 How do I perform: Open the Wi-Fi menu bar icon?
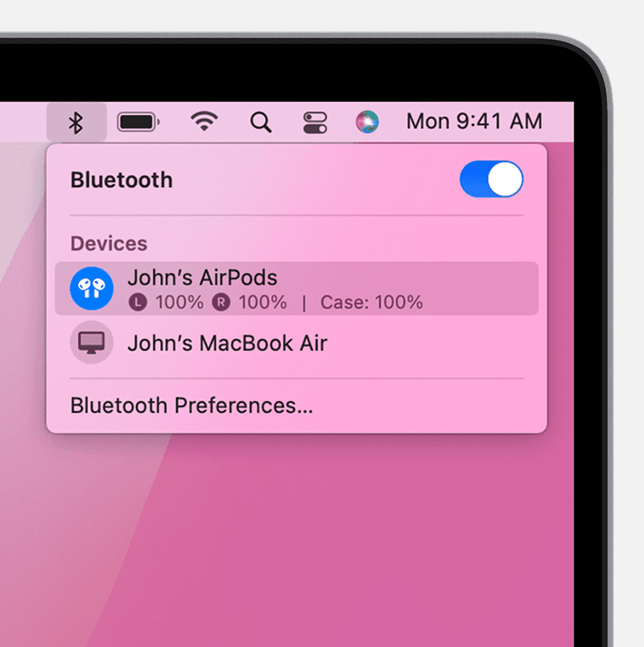click(204, 121)
